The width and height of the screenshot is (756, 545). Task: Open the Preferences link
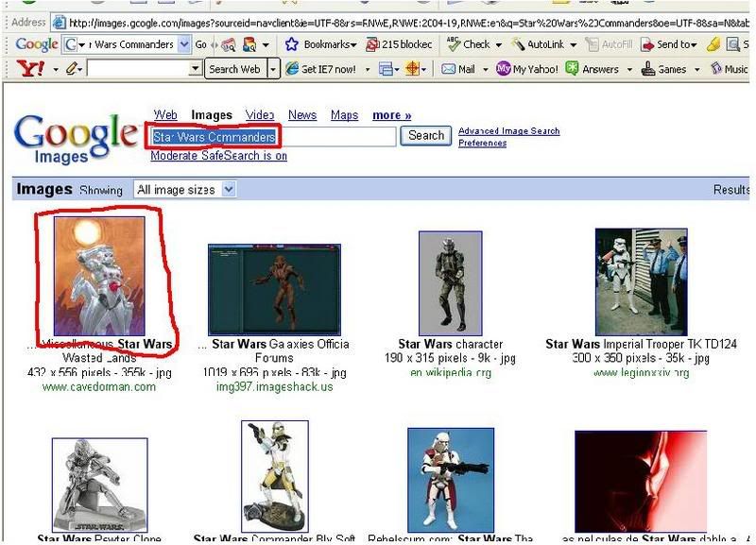(482, 144)
